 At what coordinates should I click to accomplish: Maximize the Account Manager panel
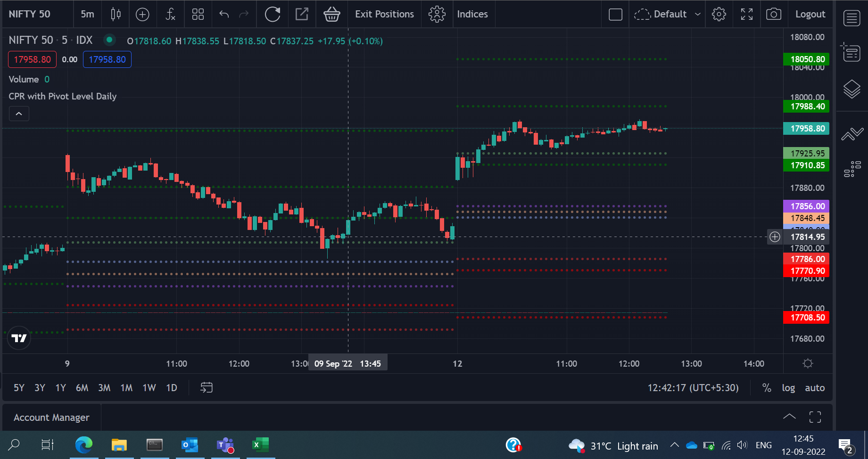click(x=815, y=417)
